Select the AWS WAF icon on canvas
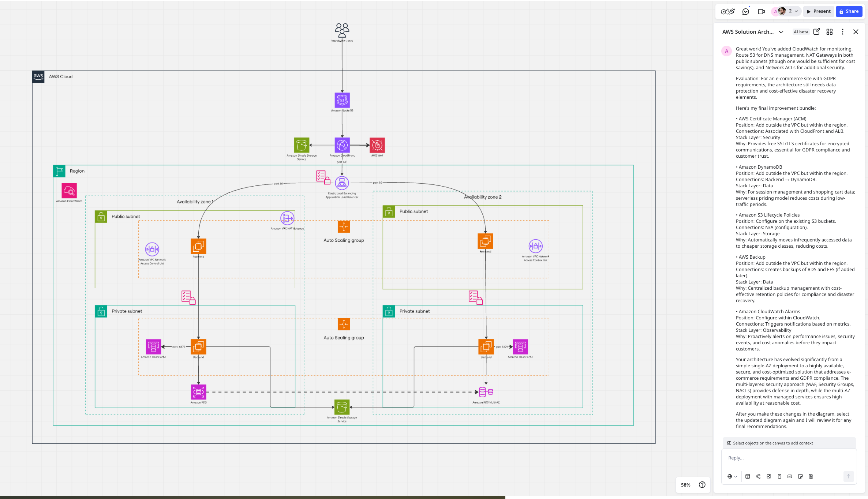868x499 pixels. coord(377,145)
